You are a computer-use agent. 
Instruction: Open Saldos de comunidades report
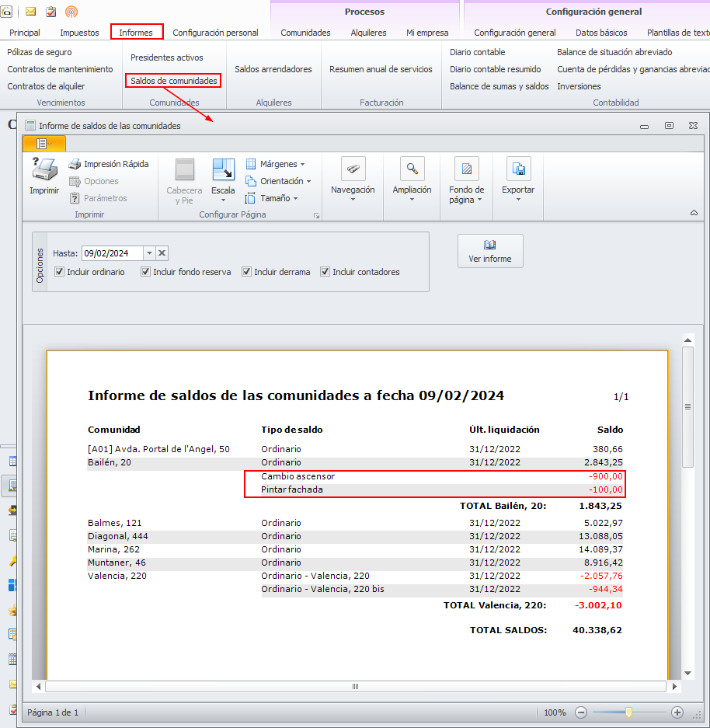(173, 81)
